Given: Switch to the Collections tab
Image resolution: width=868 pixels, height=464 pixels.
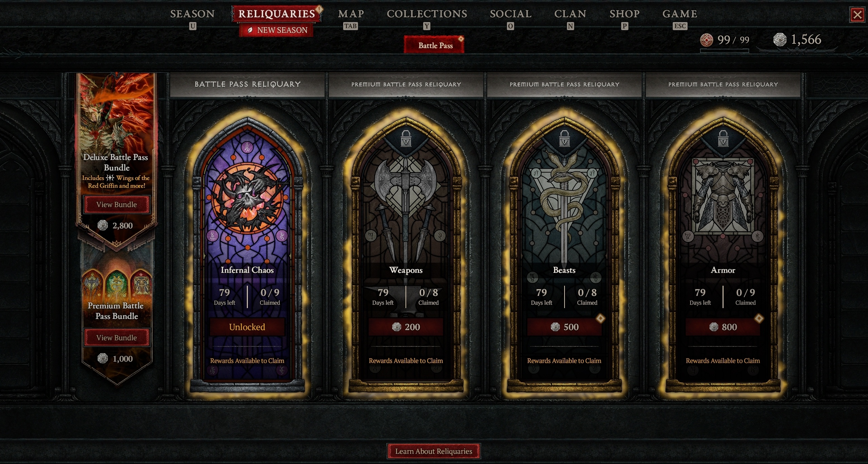Looking at the screenshot, I should pos(427,14).
